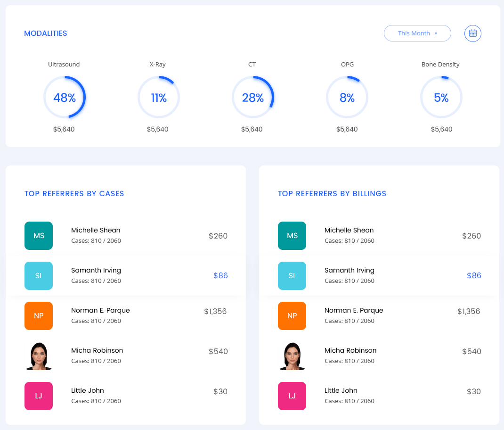Select the CT 28% progress ring
504x430 pixels.
point(253,98)
